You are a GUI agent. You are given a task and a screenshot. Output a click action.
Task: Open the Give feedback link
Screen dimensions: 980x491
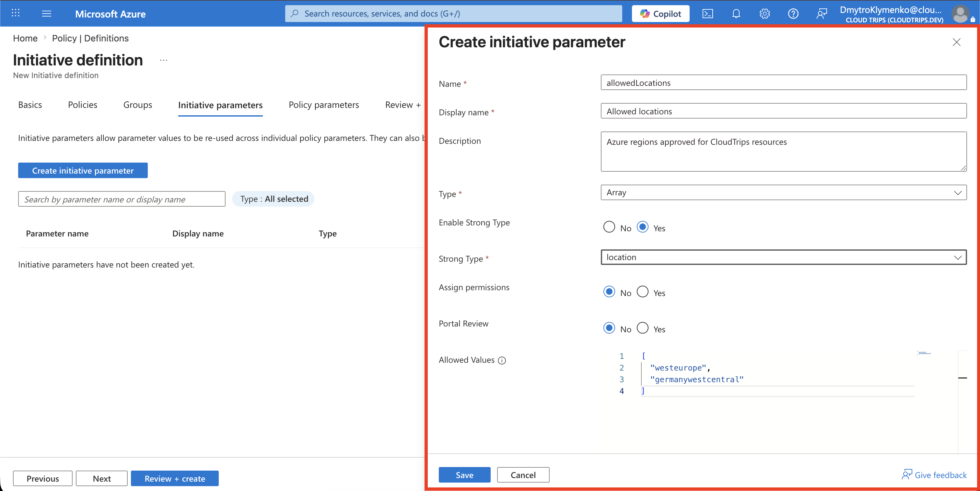(x=934, y=475)
